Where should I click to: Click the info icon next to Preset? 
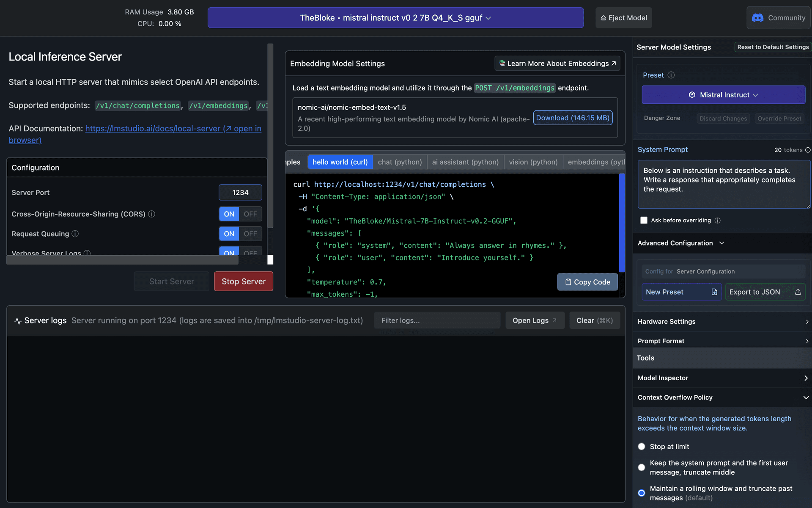tap(671, 75)
